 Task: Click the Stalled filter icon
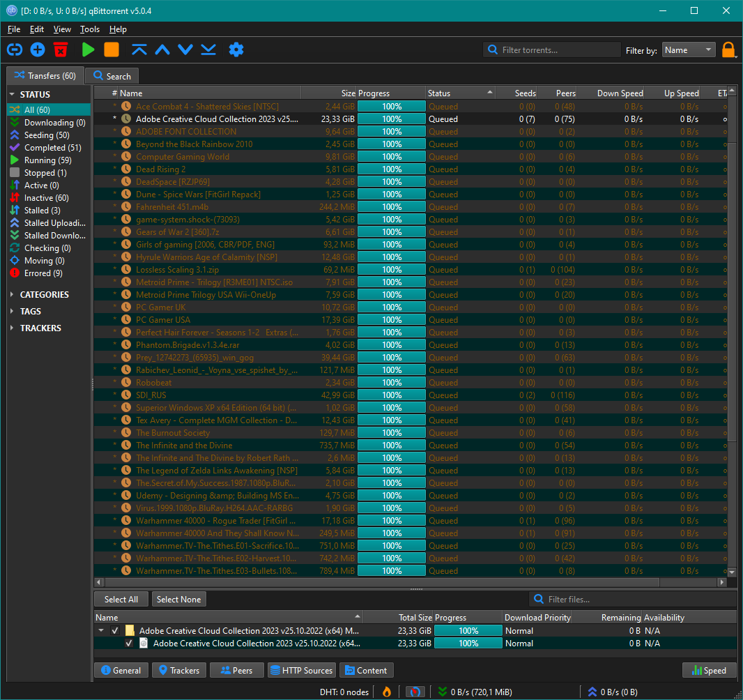coord(15,211)
